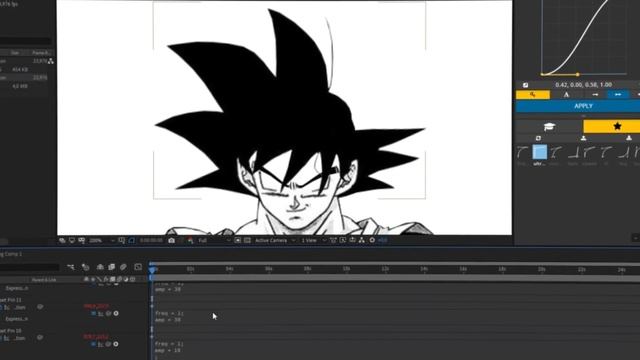
Task: Click the composition flowchart network icon
Action: [362, 240]
